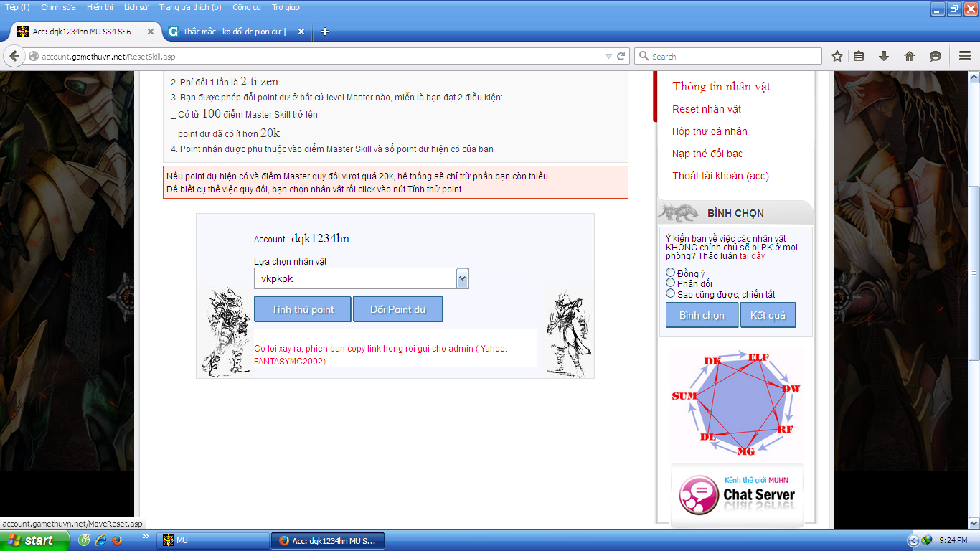Viewport: 980px width, 551px height.
Task: Open the smiley chat icon in toolbar
Action: pos(936,56)
